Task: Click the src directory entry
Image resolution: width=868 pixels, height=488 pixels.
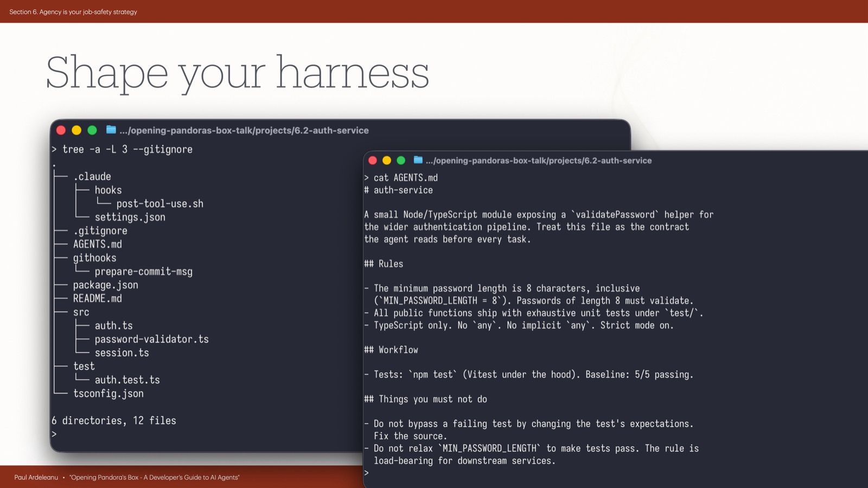Action: tap(81, 312)
